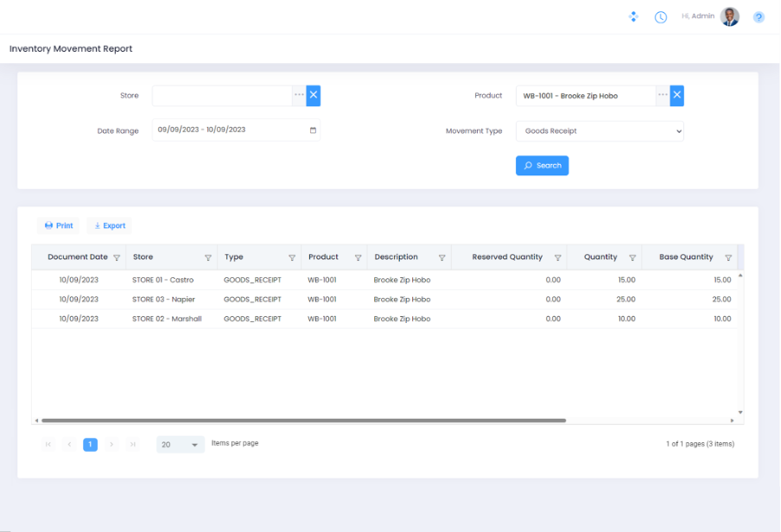Clear the Product field with X

[x=677, y=95]
